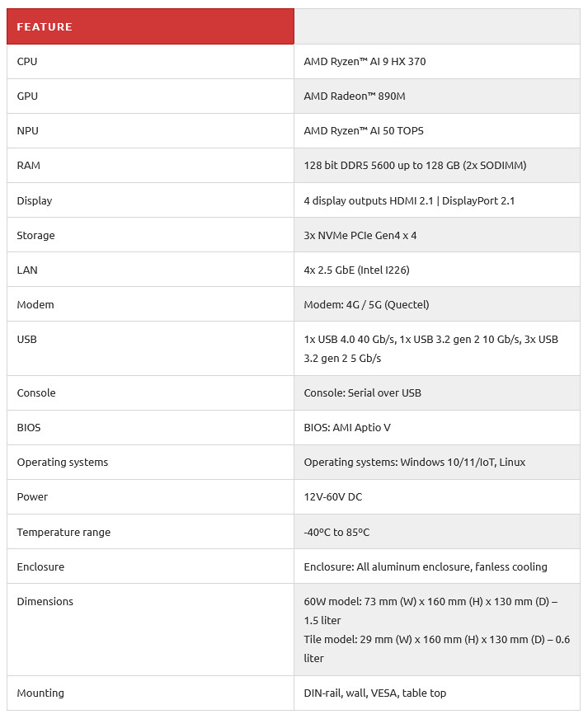The image size is (588, 719).
Task: Click the Operating systems row label
Action: [x=63, y=463]
